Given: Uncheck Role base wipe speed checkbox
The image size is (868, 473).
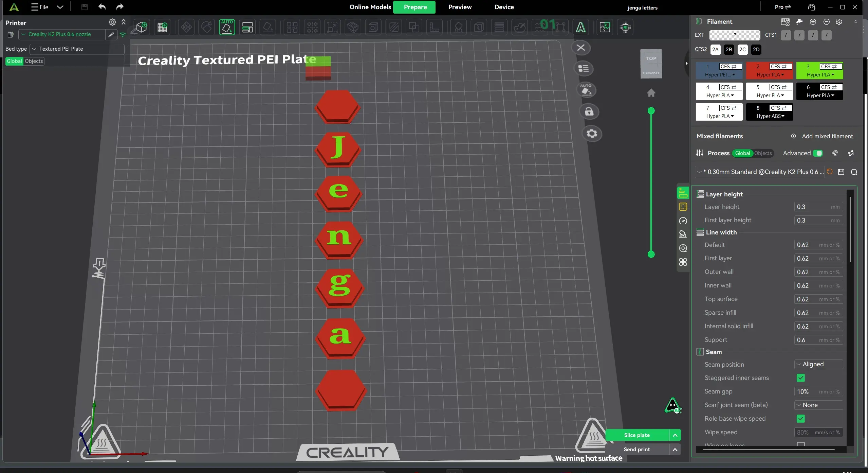Looking at the screenshot, I should [x=801, y=419].
